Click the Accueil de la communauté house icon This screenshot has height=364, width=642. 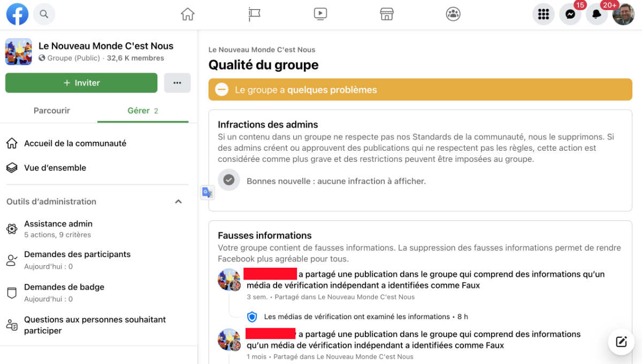[12, 143]
